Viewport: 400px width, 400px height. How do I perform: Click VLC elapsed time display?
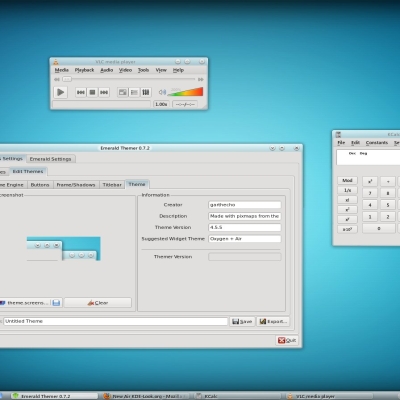tap(185, 104)
